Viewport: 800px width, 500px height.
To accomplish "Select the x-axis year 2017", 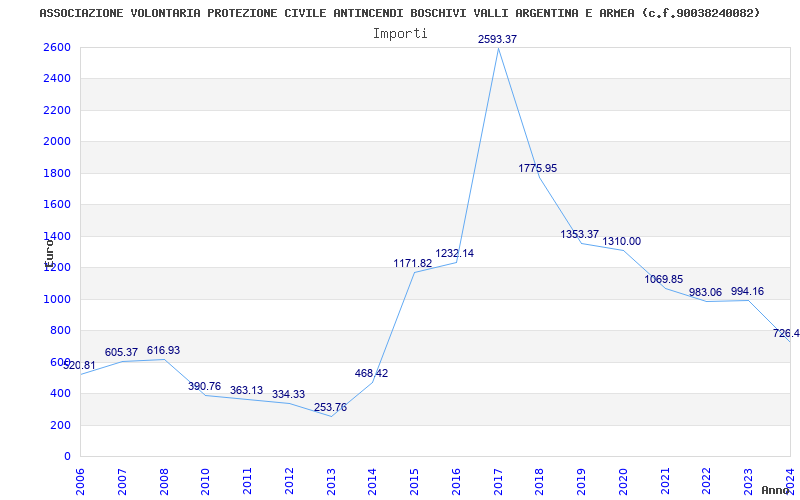I will [x=498, y=481].
